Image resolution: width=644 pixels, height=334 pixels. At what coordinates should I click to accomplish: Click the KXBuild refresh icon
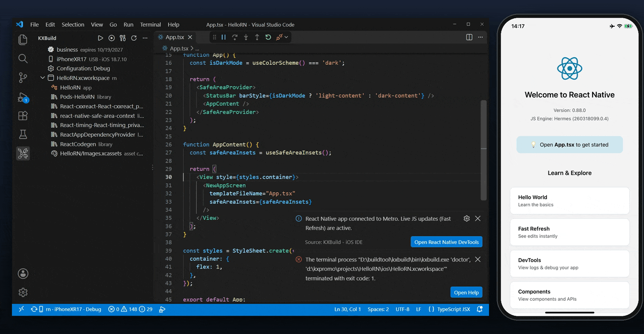pyautogui.click(x=134, y=38)
